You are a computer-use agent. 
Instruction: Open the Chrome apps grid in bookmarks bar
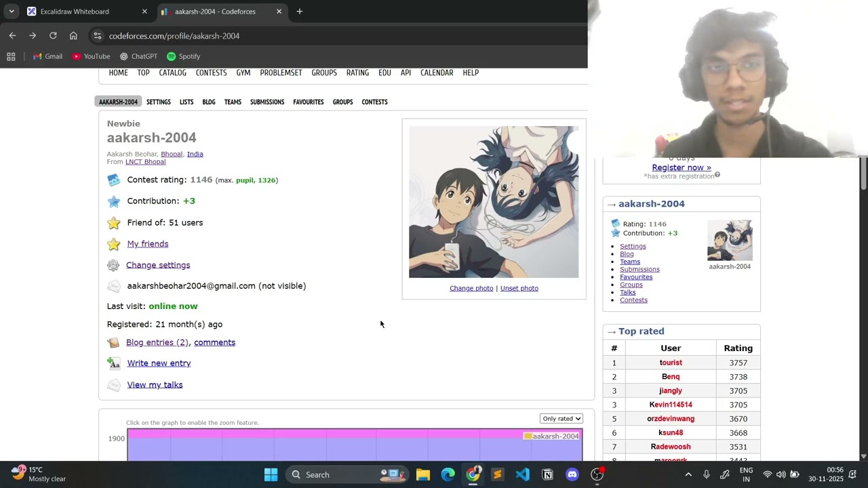click(x=11, y=56)
